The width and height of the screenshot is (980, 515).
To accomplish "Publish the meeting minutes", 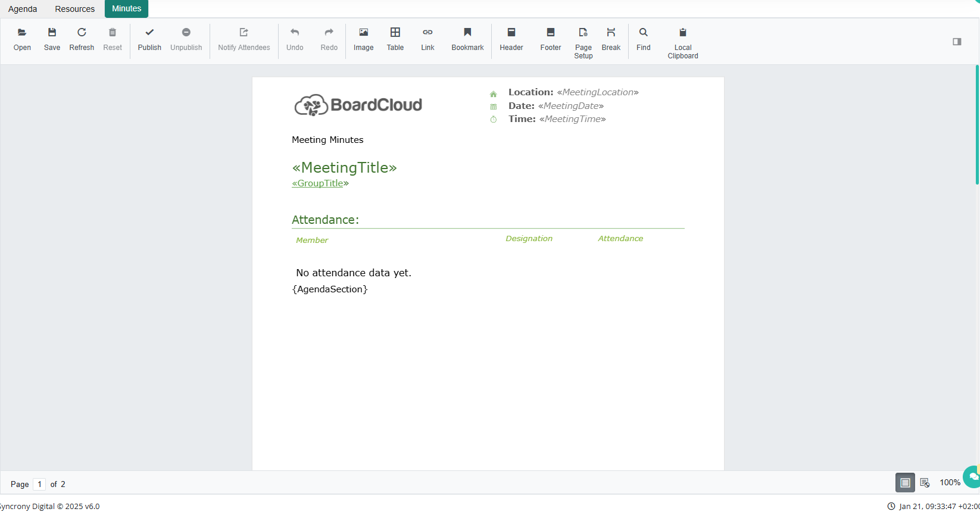I will (149, 39).
